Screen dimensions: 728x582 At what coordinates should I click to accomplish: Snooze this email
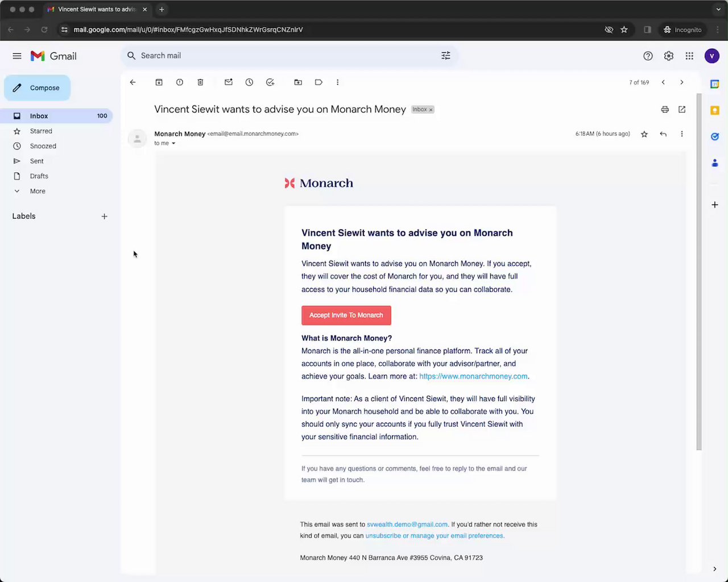coord(249,82)
